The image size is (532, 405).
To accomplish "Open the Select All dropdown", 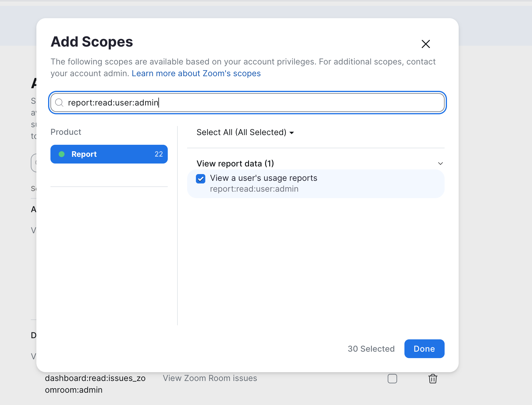I will pos(245,132).
